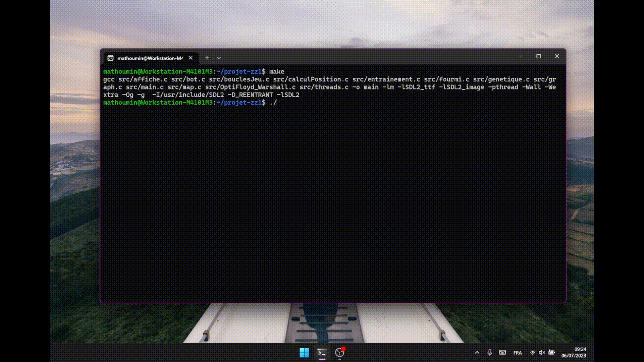
Task: Select the mathoumin@Workstation-M4 terminal tab
Action: [x=150, y=58]
